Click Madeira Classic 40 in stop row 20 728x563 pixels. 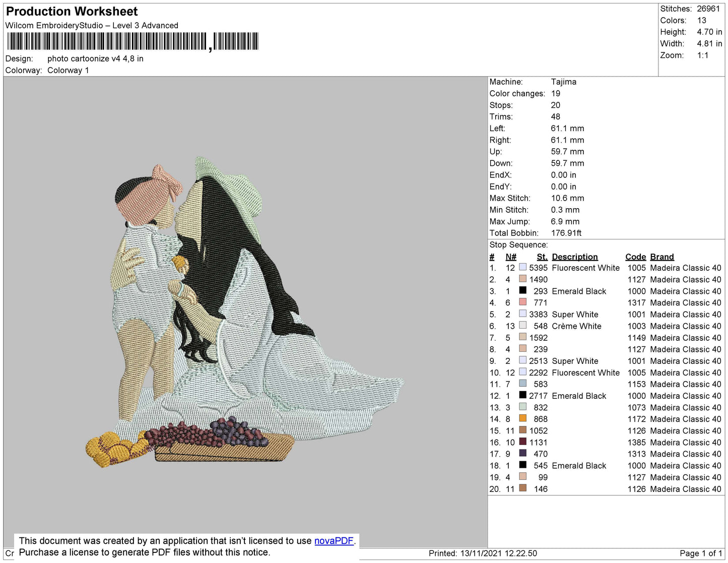coord(686,489)
